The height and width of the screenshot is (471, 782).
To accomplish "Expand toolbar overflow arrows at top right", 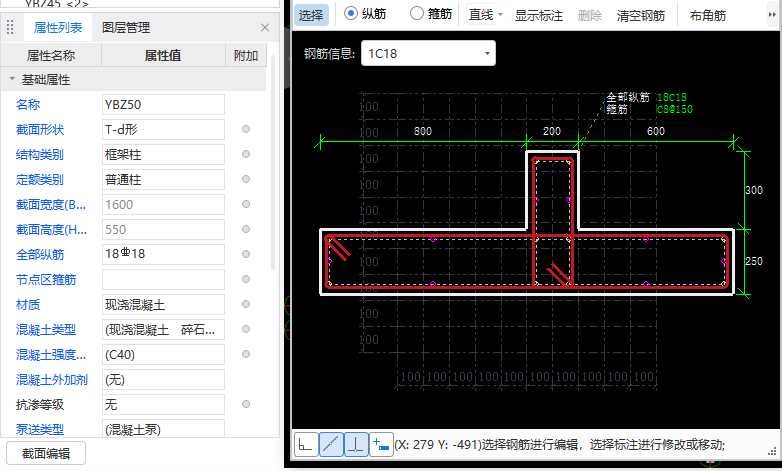I will pos(772,14).
